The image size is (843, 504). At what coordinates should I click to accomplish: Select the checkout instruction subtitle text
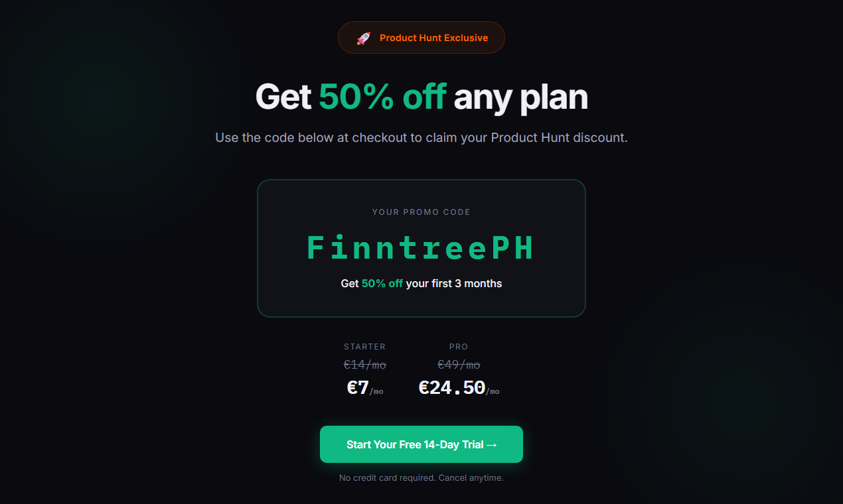click(421, 137)
